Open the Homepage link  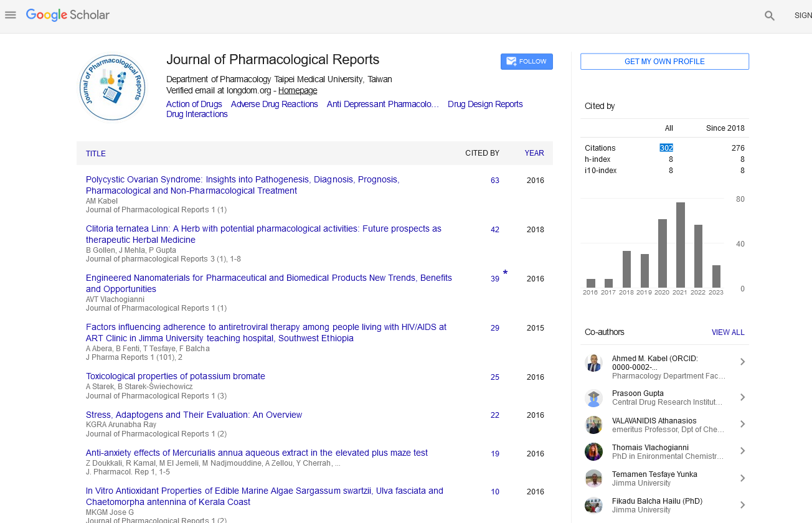298,90
